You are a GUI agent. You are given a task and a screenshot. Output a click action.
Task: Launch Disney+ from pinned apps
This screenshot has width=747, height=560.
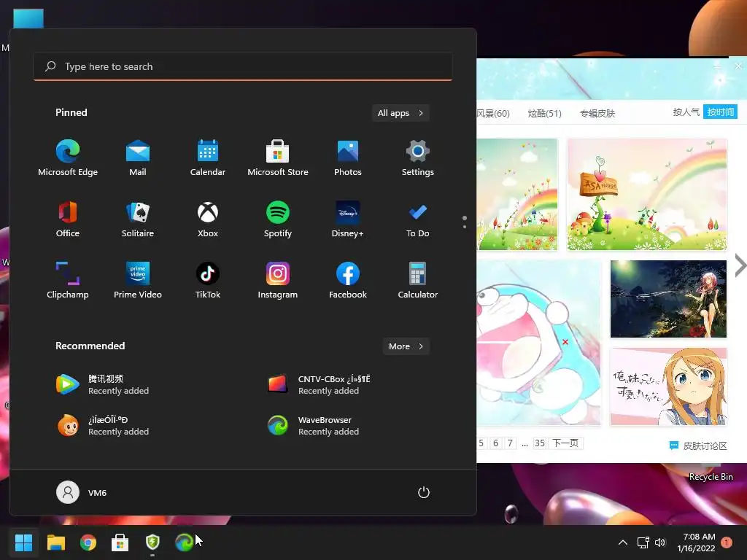pos(348,219)
